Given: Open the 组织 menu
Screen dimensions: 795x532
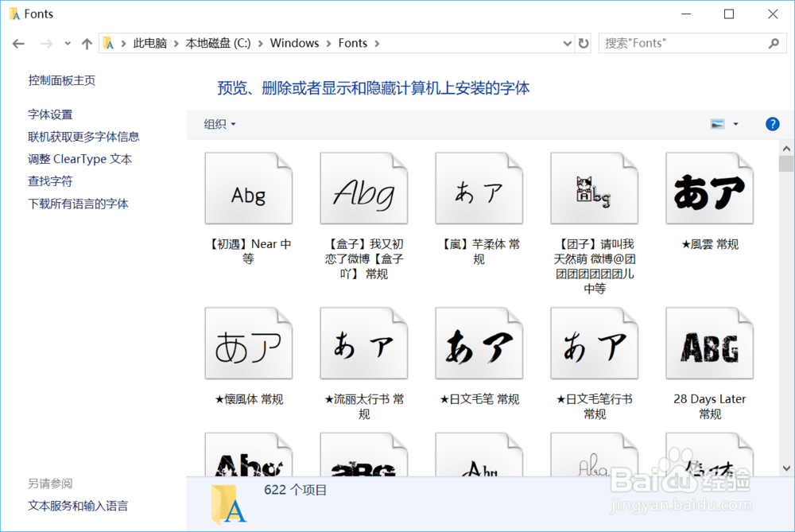Looking at the screenshot, I should [219, 124].
